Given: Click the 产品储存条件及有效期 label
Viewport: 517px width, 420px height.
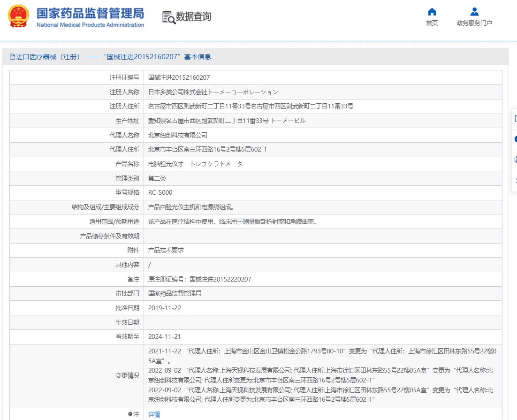Looking at the screenshot, I should [x=110, y=236].
